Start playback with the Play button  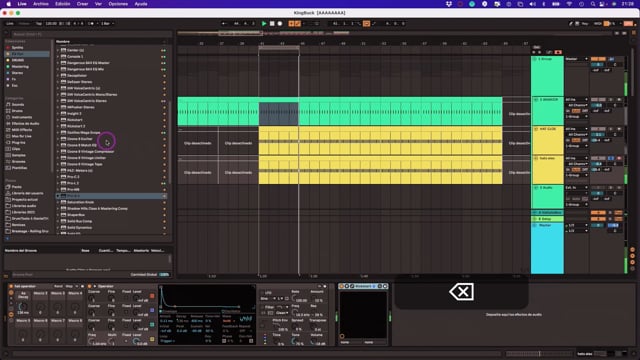coord(264,24)
